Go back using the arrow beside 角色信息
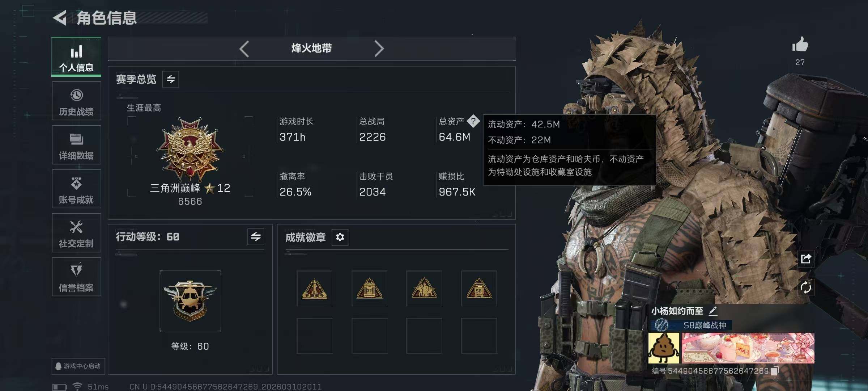The width and height of the screenshot is (868, 391). [x=60, y=18]
